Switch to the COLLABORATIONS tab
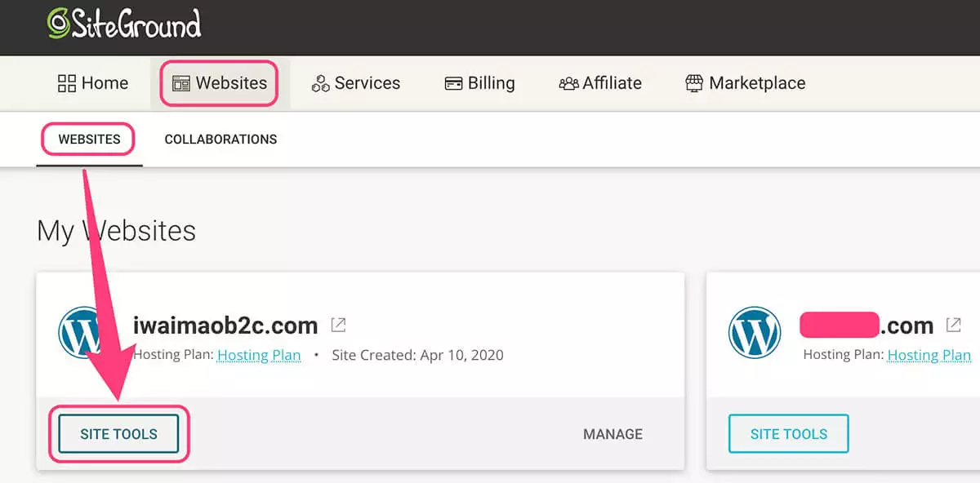 (x=220, y=139)
